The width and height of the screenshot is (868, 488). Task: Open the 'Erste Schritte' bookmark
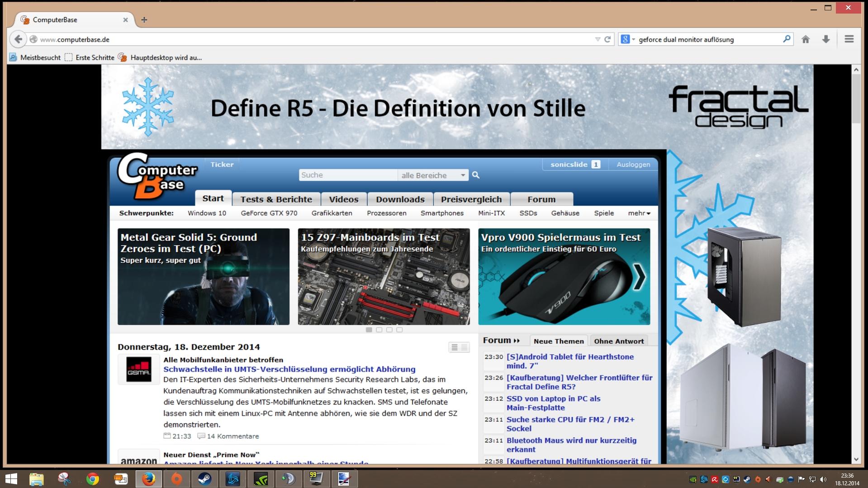click(90, 57)
